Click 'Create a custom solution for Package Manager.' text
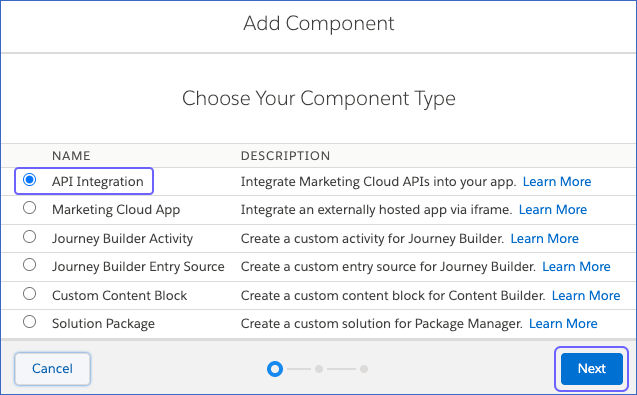 tap(381, 323)
